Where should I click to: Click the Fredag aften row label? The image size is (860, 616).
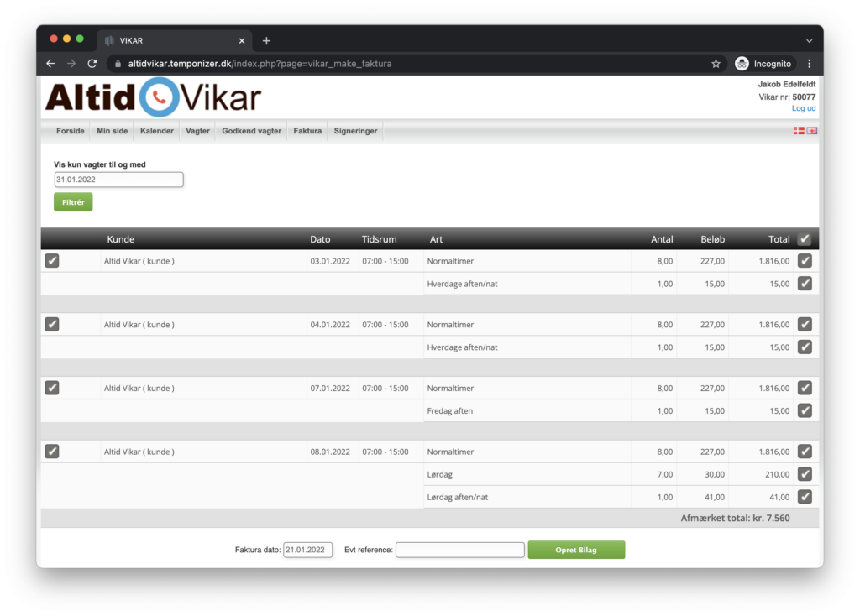[x=450, y=411]
